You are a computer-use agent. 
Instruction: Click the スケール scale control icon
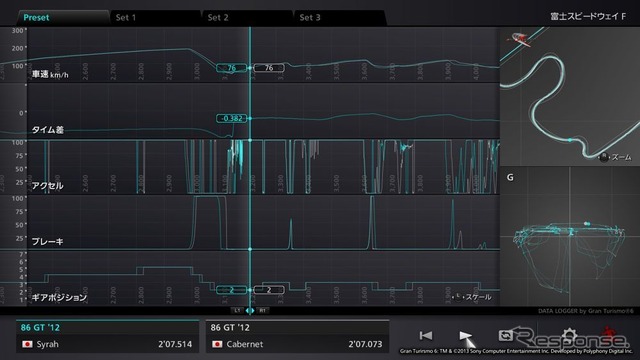point(458,297)
